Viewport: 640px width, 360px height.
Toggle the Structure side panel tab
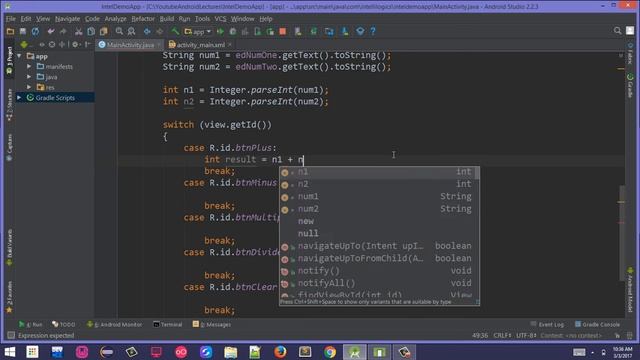point(9,105)
